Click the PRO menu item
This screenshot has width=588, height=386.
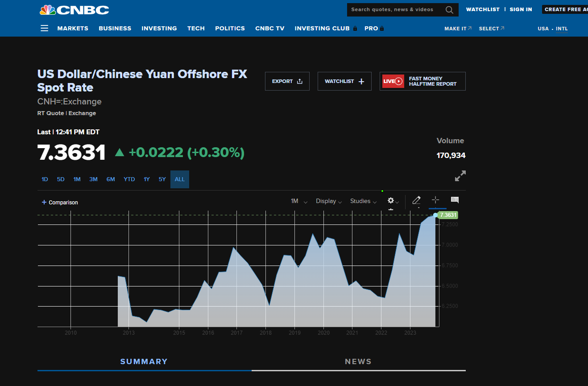click(371, 28)
